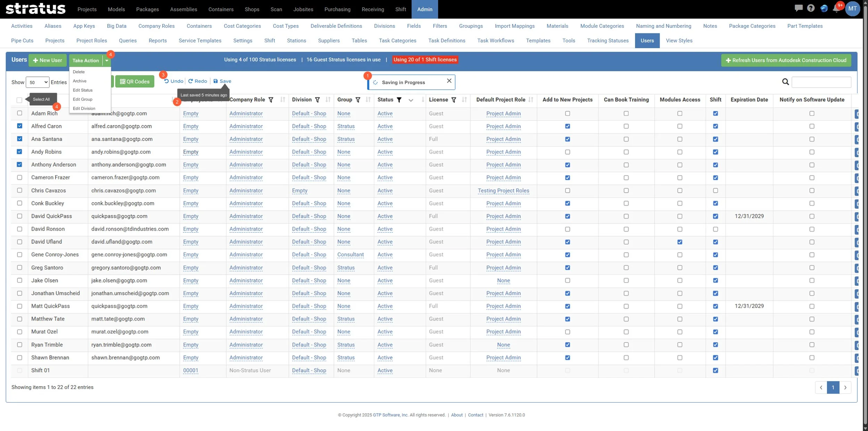This screenshot has width=868, height=431.
Task: Open the License column filter icon
Action: coord(454,100)
